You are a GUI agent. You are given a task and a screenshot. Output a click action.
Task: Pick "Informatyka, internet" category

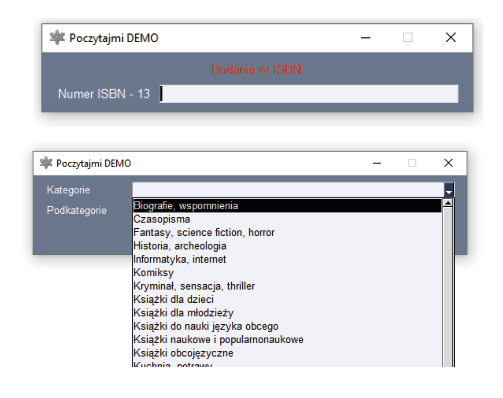(287, 259)
